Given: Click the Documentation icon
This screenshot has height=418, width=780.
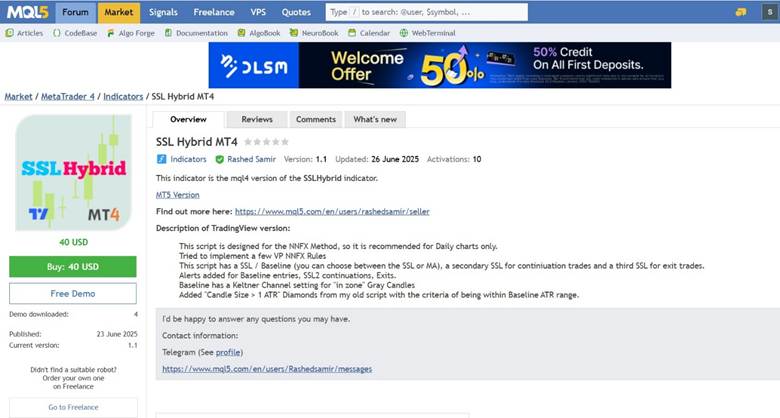Looking at the screenshot, I should tap(168, 33).
